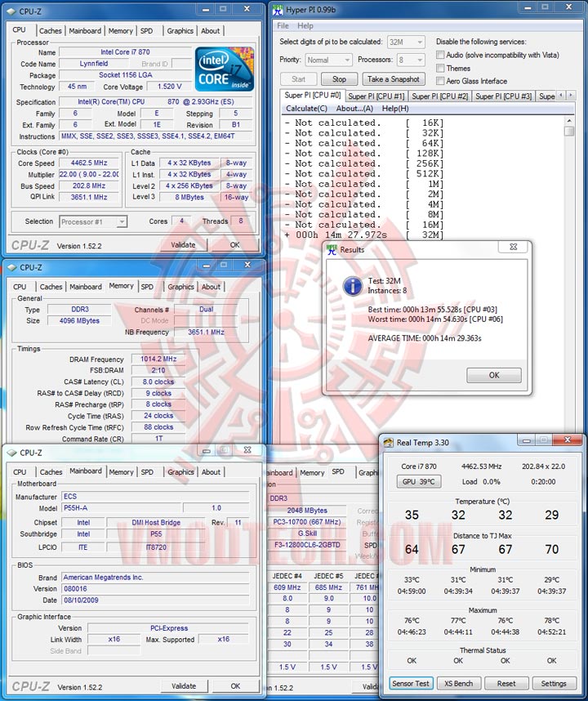Click OK in CPU-Z Mainboard window
The width and height of the screenshot is (588, 701).
[235, 685]
